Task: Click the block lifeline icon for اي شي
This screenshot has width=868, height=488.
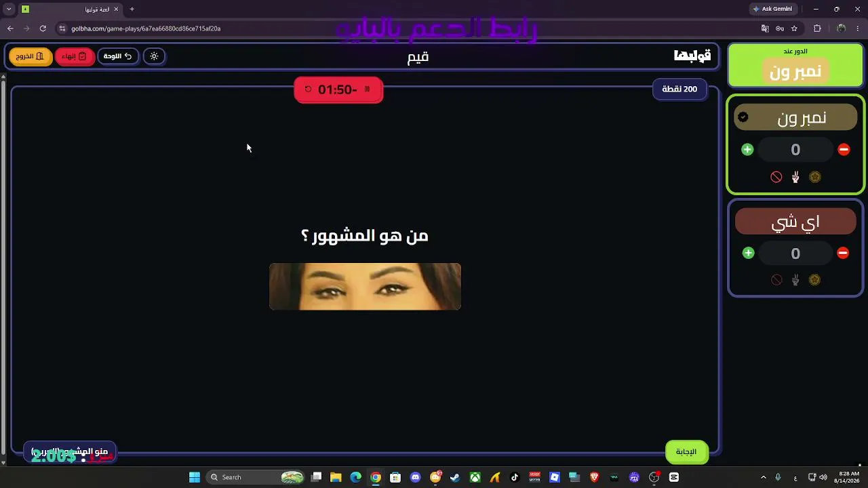Action: point(776,280)
